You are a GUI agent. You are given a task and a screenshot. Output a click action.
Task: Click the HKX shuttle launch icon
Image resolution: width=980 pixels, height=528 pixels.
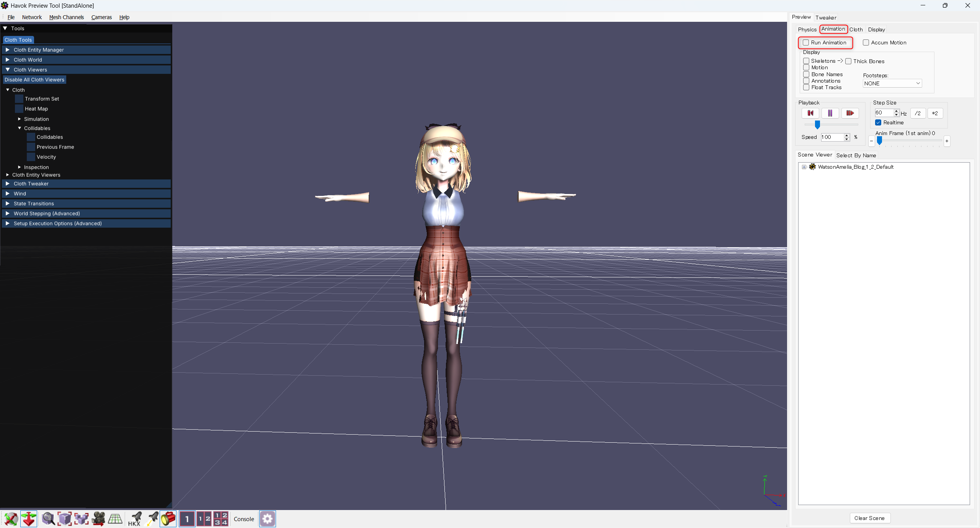(134, 519)
